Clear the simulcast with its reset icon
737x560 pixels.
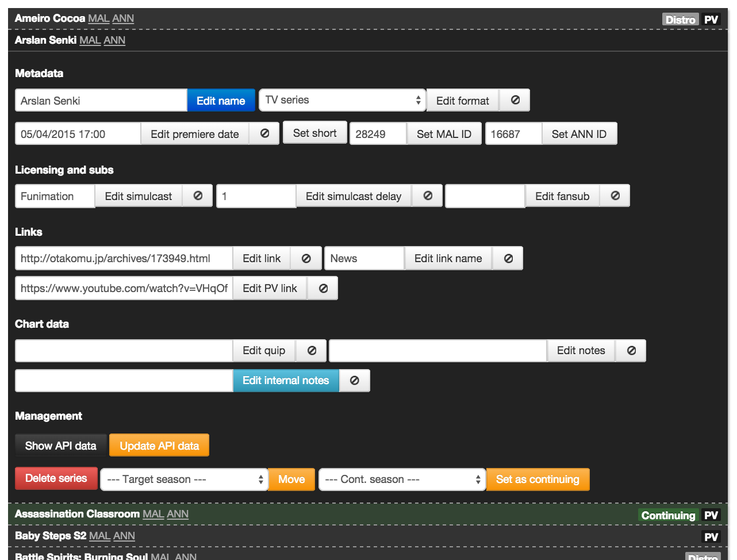click(x=198, y=196)
